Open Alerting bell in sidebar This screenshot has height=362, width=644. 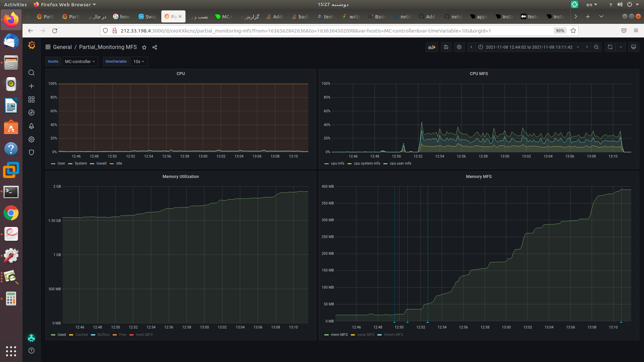(x=32, y=126)
